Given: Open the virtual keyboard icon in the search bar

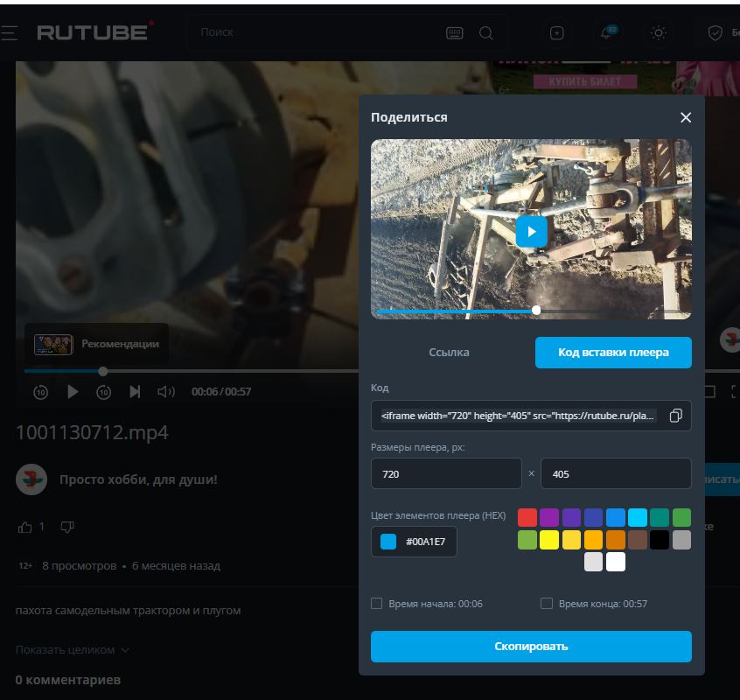Looking at the screenshot, I should click(455, 33).
